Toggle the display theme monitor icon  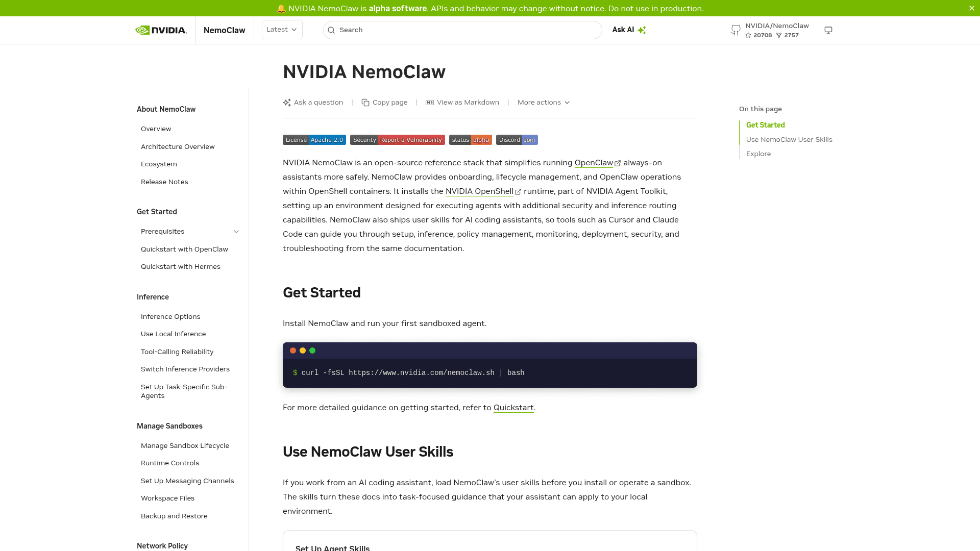tap(828, 30)
